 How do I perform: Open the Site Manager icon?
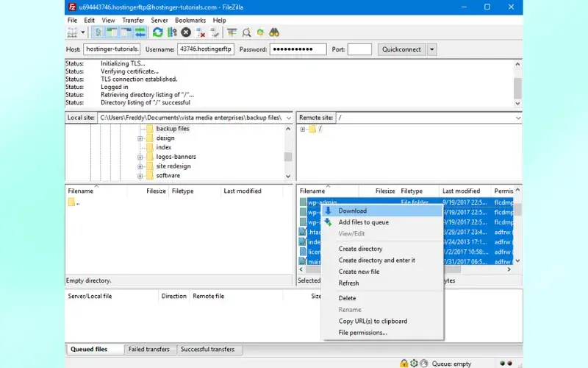(x=72, y=32)
